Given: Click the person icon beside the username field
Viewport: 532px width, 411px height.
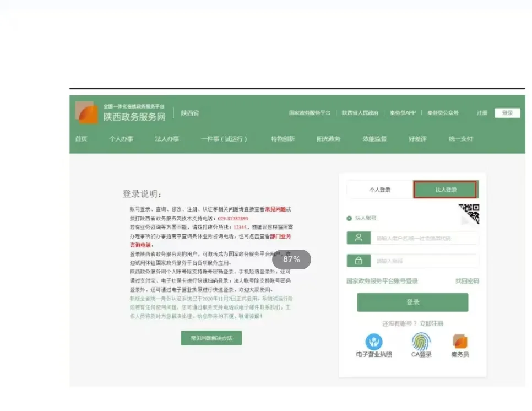Looking at the screenshot, I should [358, 238].
